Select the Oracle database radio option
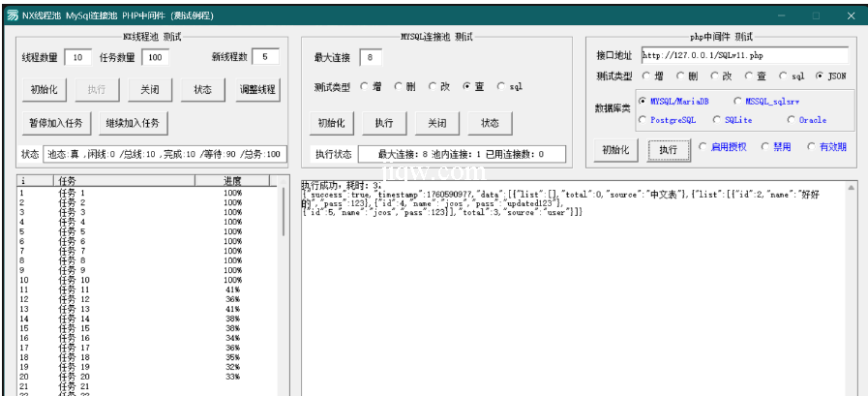 coord(793,120)
